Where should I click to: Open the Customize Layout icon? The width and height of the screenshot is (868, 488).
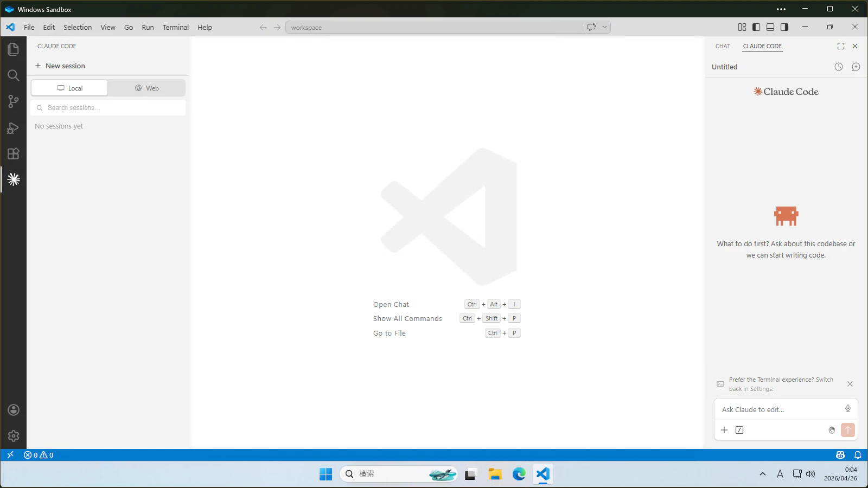click(x=742, y=27)
